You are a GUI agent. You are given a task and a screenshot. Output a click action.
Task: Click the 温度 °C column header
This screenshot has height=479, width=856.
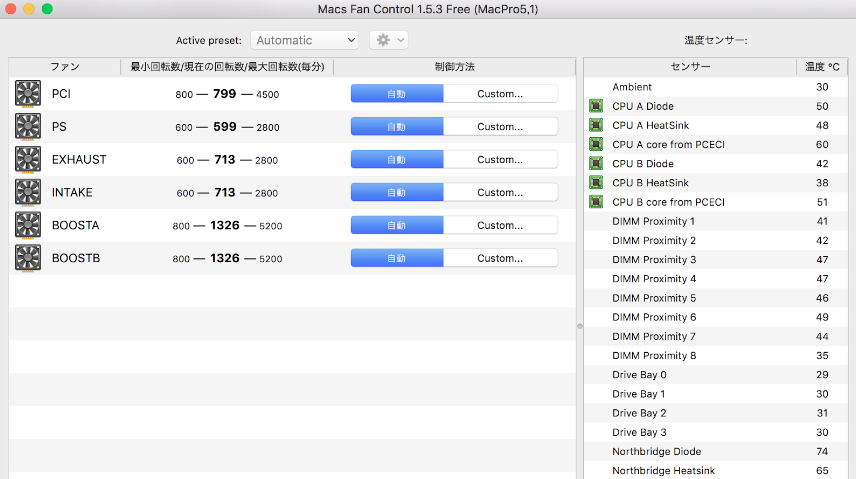click(x=823, y=67)
